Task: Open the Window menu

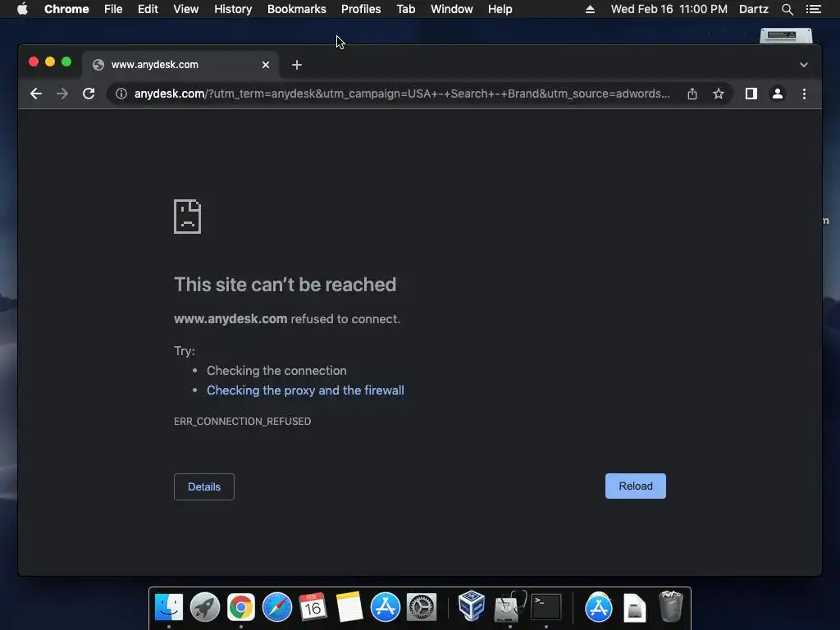Action: 452,9
